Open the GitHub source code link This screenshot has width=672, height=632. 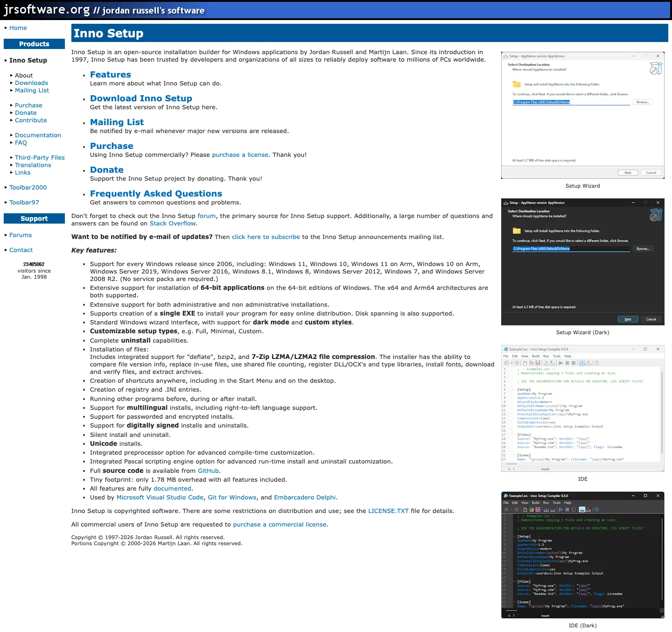[x=208, y=470]
